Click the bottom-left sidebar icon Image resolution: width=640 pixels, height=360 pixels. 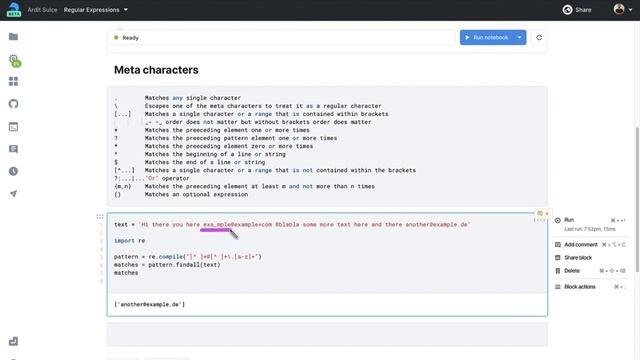(13, 341)
